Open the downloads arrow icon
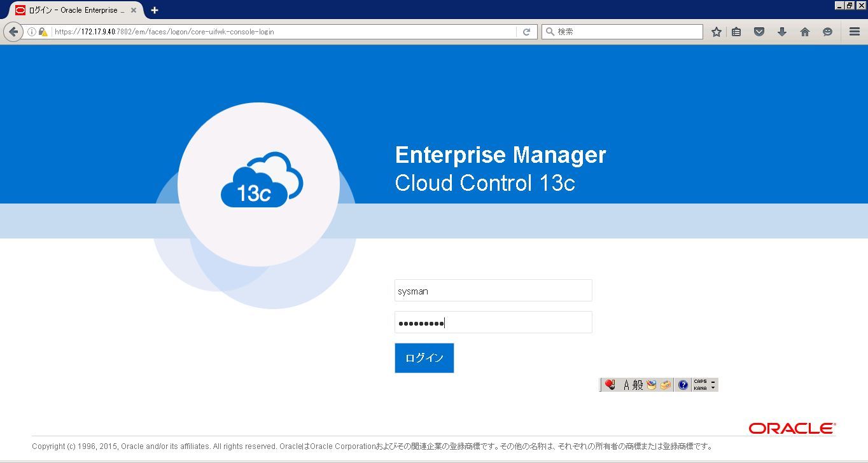Image resolution: width=868 pixels, height=463 pixels. click(782, 32)
